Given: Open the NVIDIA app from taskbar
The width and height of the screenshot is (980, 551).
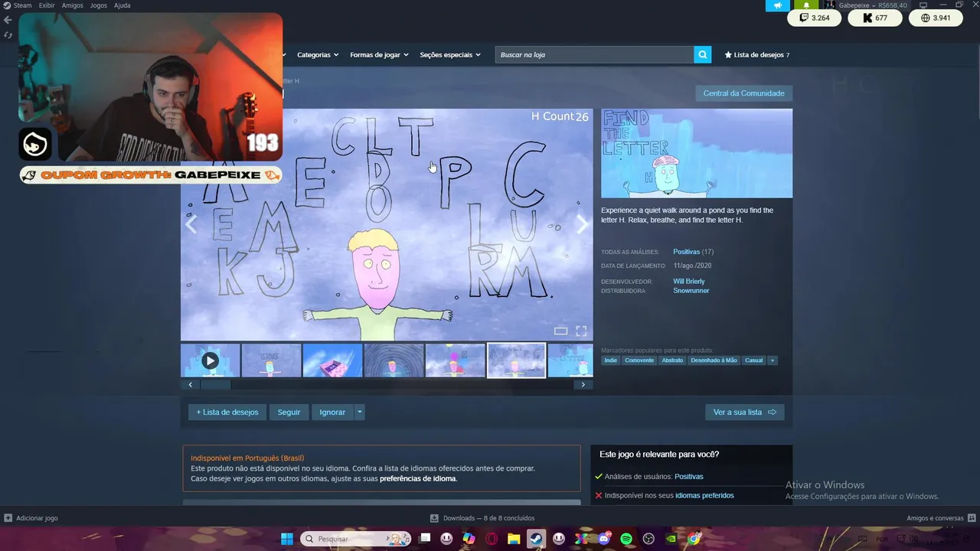Looking at the screenshot, I should [671, 539].
